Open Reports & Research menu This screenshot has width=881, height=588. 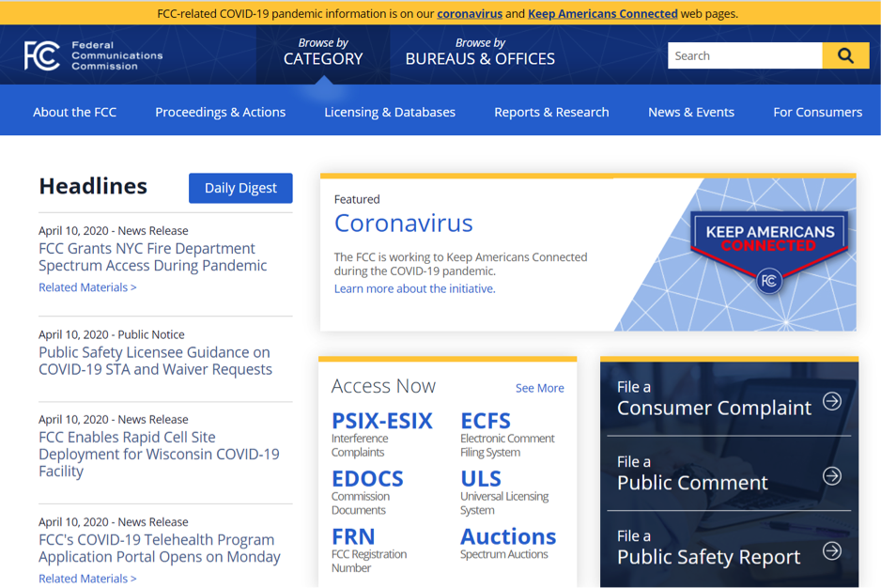(551, 113)
